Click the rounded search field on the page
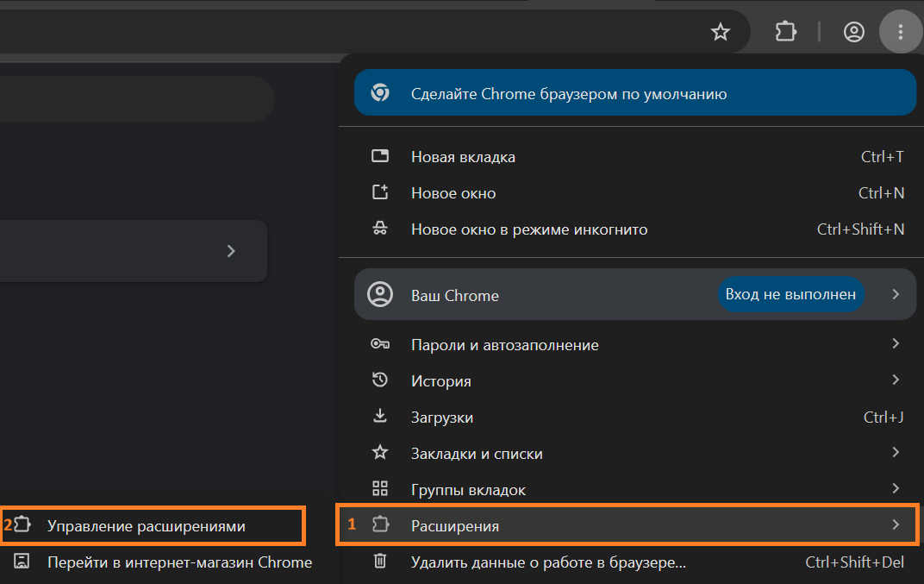Screen dimensions: 924x584 tap(137, 99)
